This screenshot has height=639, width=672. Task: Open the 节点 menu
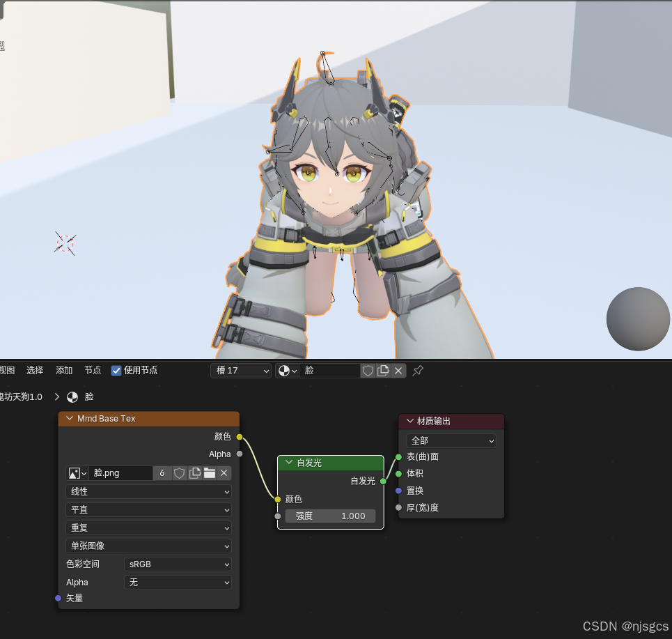(93, 371)
